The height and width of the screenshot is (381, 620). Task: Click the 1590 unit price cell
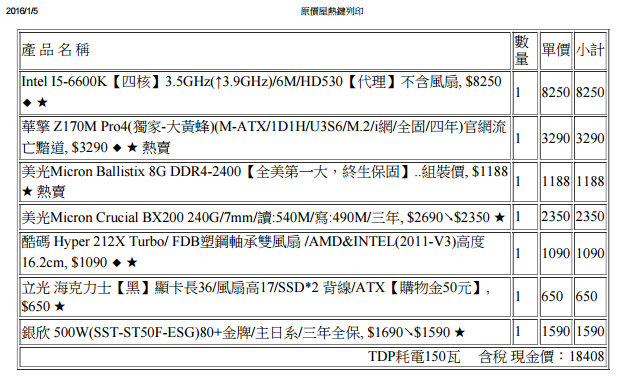click(x=556, y=331)
